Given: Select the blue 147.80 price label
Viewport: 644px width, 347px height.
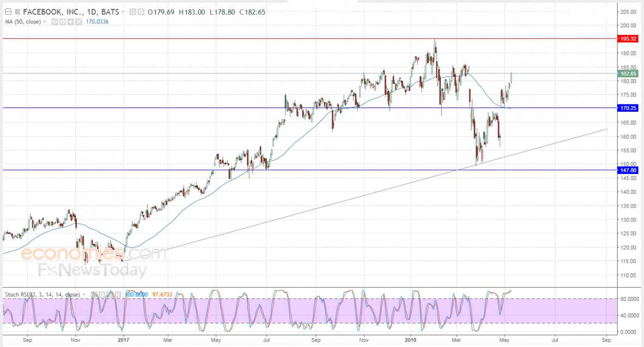Looking at the screenshot, I should pos(628,170).
